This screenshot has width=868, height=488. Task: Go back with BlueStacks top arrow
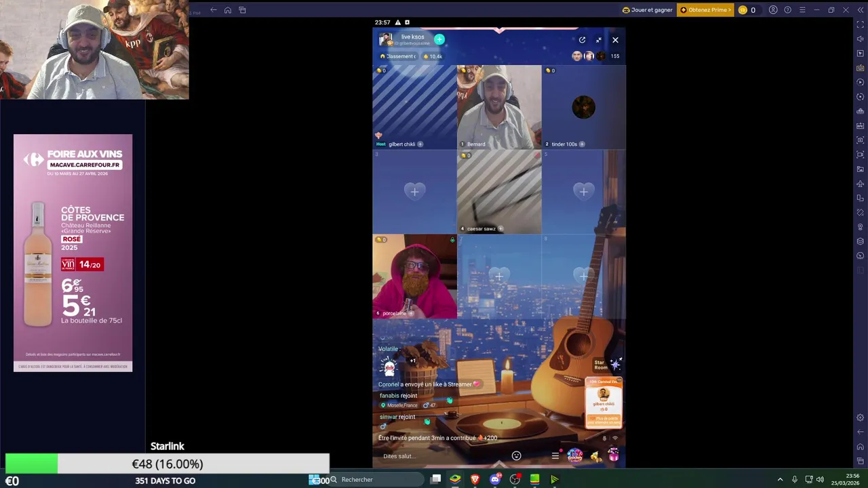coord(213,10)
